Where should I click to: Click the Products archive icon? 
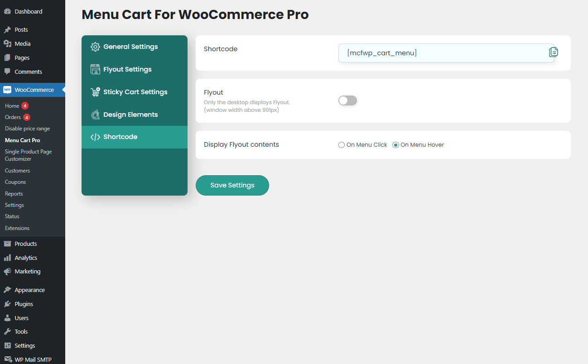click(7, 244)
